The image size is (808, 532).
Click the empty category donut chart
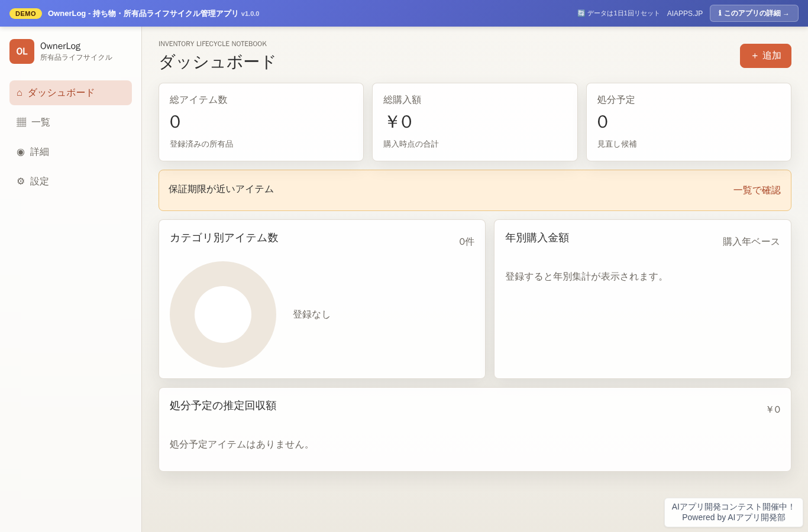pos(223,314)
